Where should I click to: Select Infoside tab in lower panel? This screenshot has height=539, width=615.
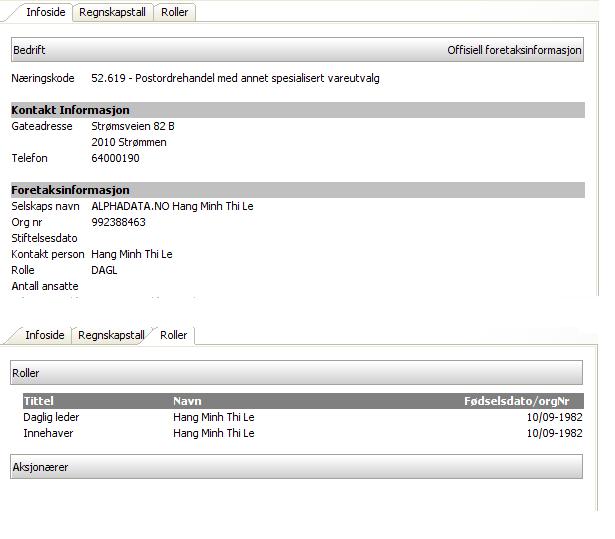coord(45,335)
